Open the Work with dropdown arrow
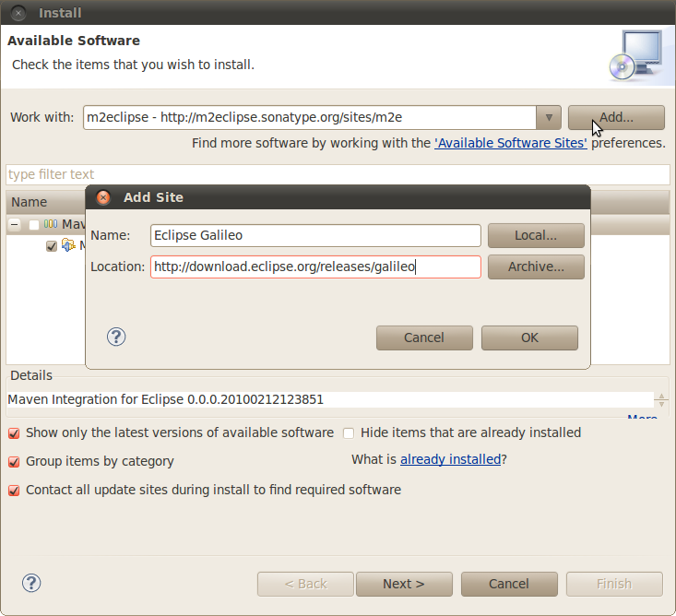Image resolution: width=676 pixels, height=616 pixels. pyautogui.click(x=549, y=117)
